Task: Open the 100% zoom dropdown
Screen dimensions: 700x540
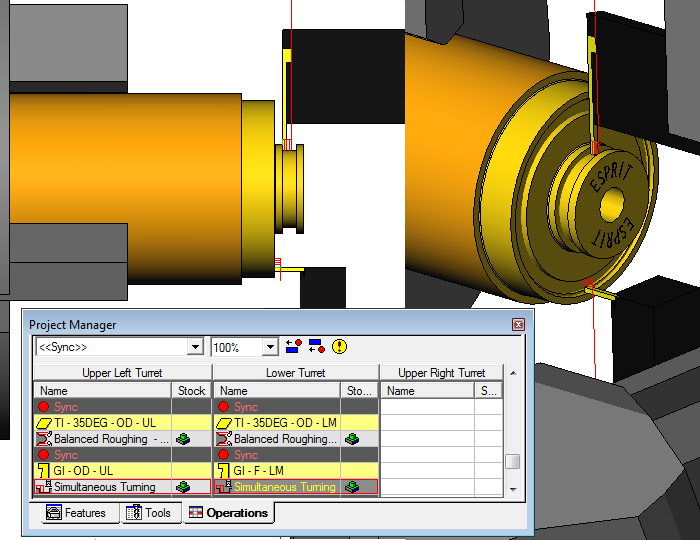Action: click(x=269, y=347)
